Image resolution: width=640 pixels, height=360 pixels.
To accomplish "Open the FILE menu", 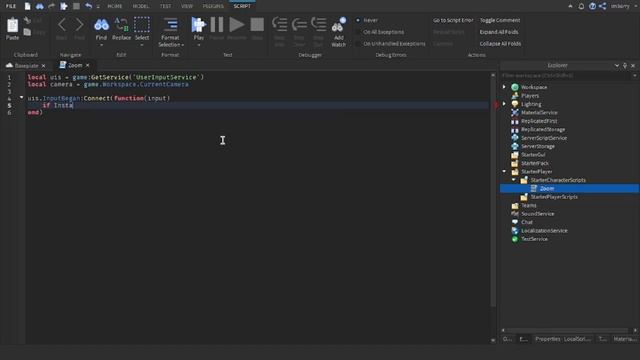I will (11, 6).
